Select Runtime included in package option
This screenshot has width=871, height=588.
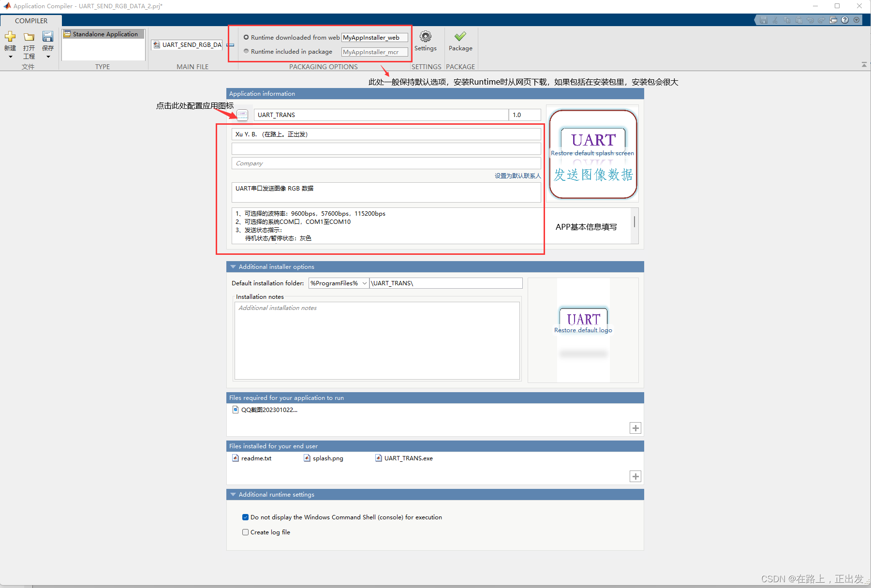pos(246,51)
